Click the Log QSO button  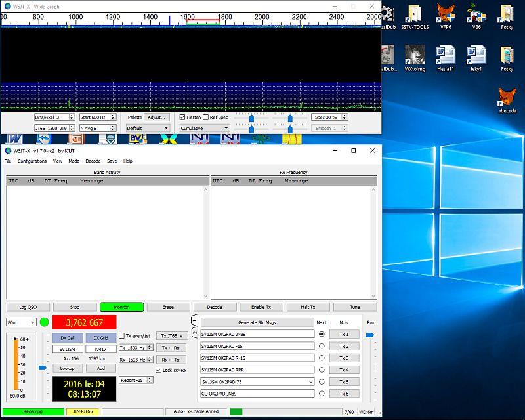pos(28,307)
